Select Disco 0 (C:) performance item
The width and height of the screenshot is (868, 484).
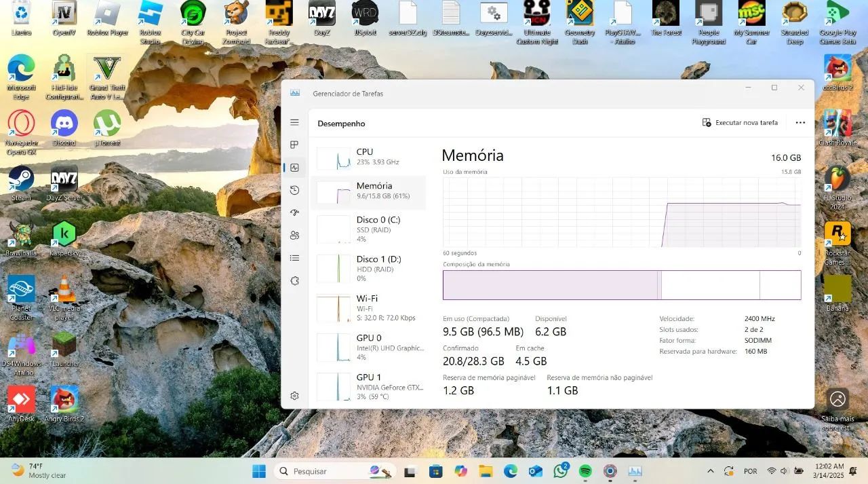(368, 229)
